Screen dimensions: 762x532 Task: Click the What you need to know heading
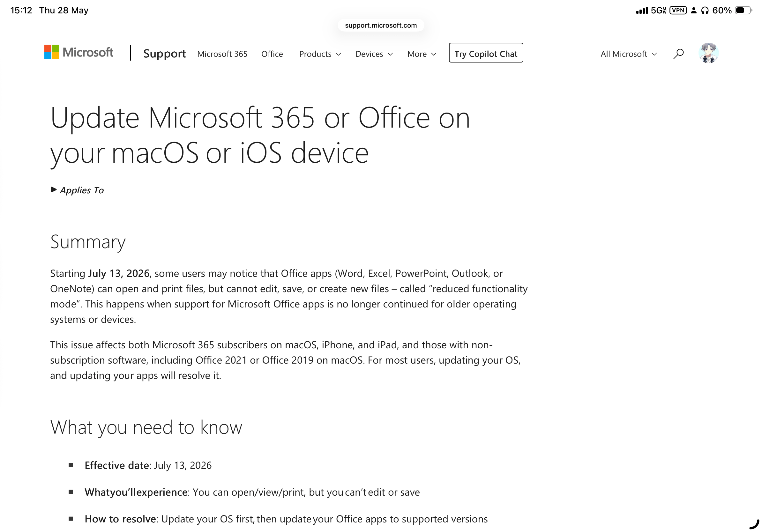(146, 427)
